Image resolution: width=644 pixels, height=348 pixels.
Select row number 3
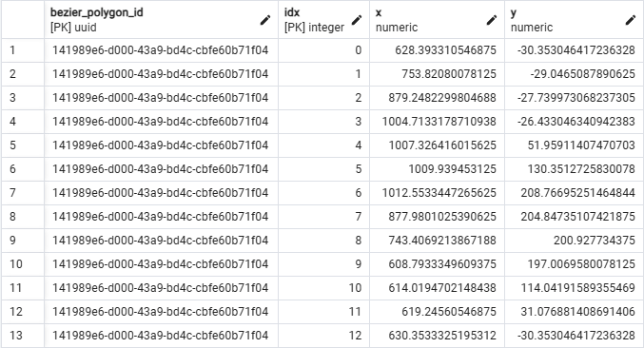[x=23, y=98]
